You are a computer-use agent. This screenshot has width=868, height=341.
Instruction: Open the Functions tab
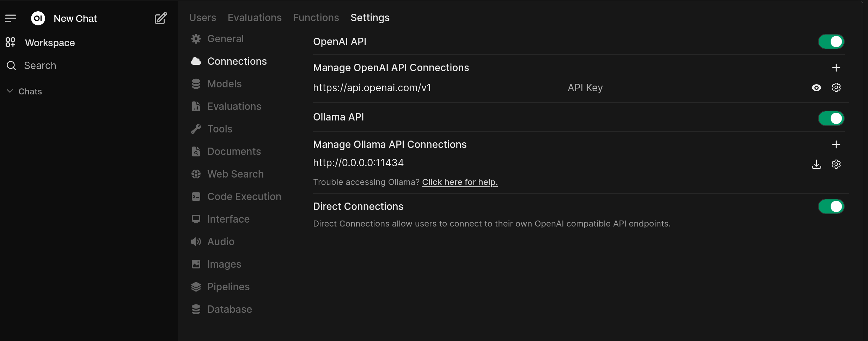click(x=316, y=18)
